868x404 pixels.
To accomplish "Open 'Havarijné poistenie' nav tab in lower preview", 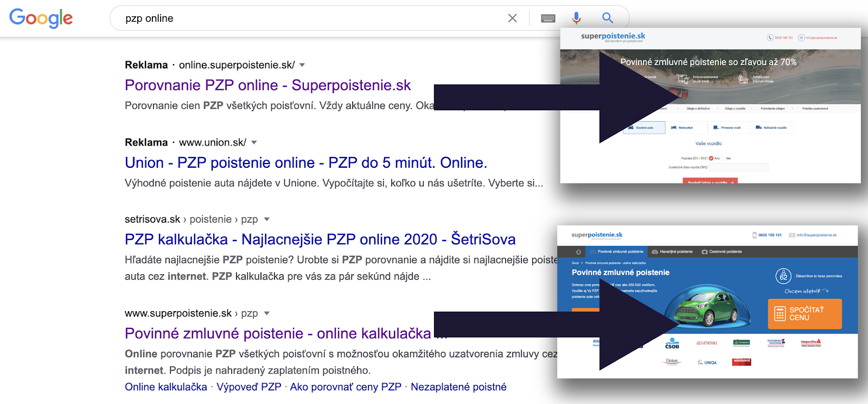I will [672, 252].
